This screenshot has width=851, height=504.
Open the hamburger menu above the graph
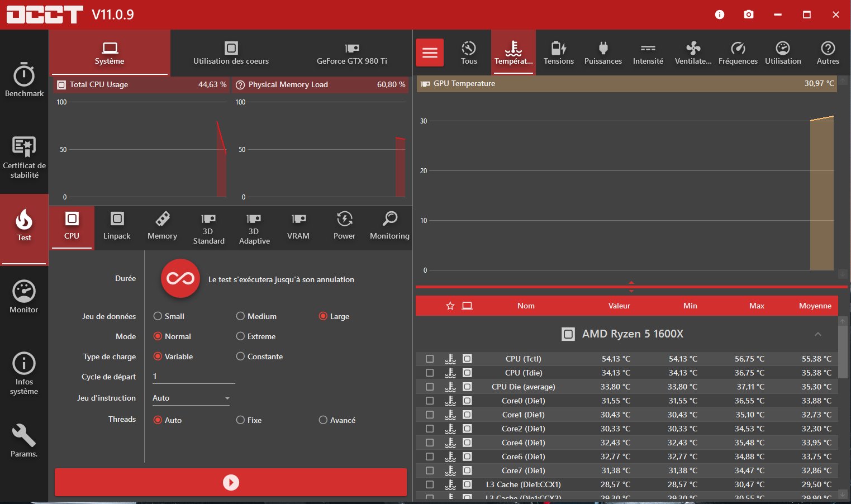[x=430, y=53]
